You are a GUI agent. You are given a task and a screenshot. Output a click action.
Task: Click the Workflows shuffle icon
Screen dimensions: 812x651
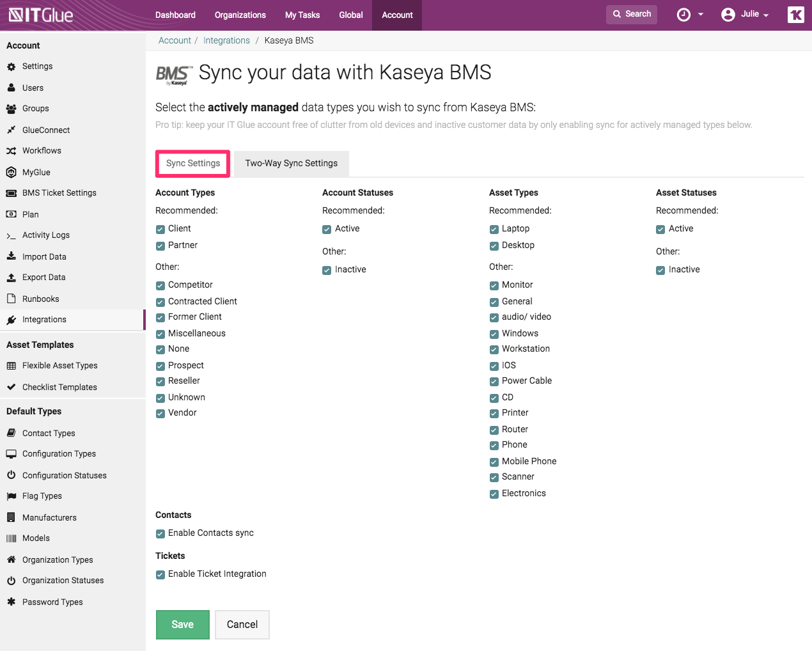pyautogui.click(x=12, y=150)
